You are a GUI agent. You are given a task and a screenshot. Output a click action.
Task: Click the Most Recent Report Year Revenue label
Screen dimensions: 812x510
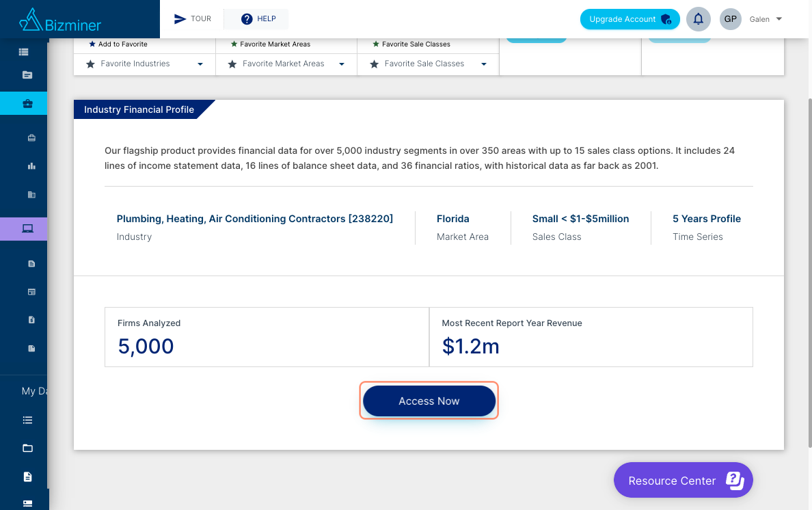click(x=512, y=323)
